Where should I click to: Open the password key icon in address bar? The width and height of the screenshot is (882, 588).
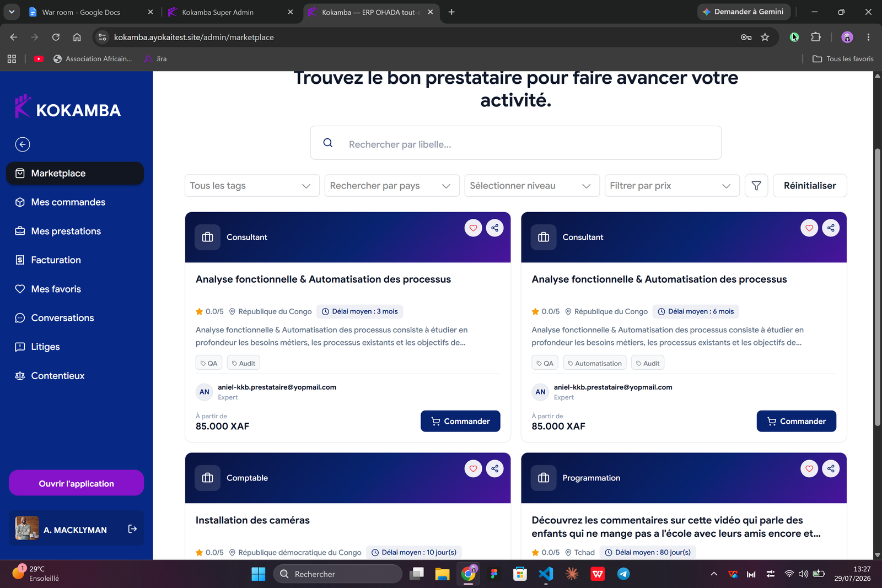pos(746,37)
